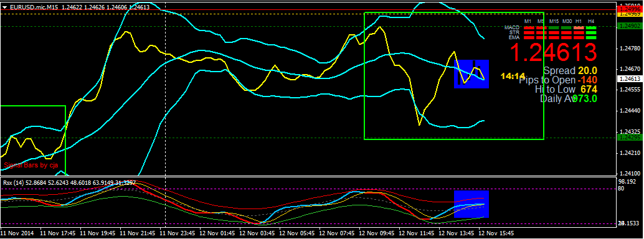Viewport: 644px width, 239px height.
Task: Select the H4 timeframe label
Action: (x=591, y=21)
